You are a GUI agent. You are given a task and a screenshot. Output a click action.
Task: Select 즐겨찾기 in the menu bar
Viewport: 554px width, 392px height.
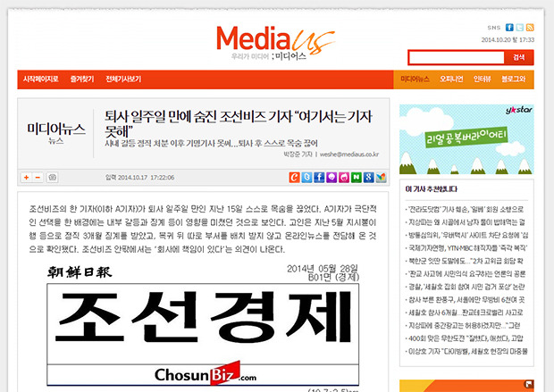(82, 79)
